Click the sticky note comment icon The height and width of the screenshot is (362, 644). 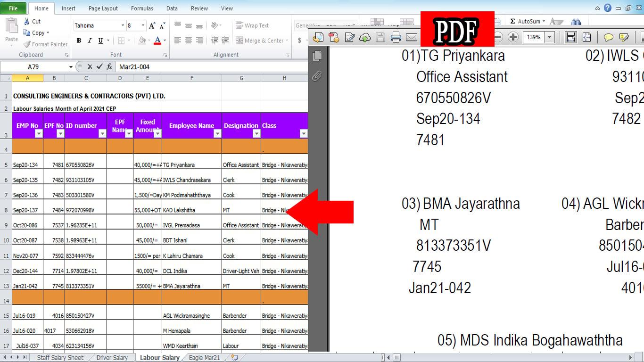point(609,37)
